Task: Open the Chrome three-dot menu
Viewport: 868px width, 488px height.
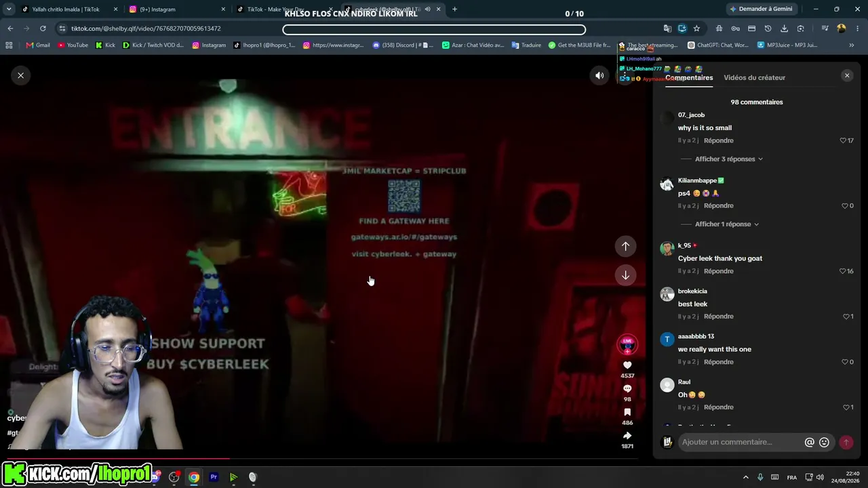Action: (859, 28)
